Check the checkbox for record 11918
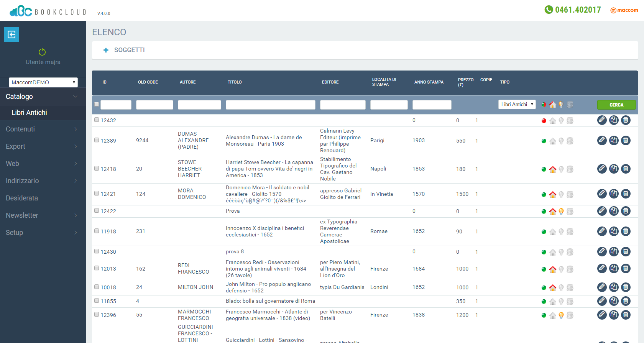This screenshot has width=644, height=343. pyautogui.click(x=97, y=231)
